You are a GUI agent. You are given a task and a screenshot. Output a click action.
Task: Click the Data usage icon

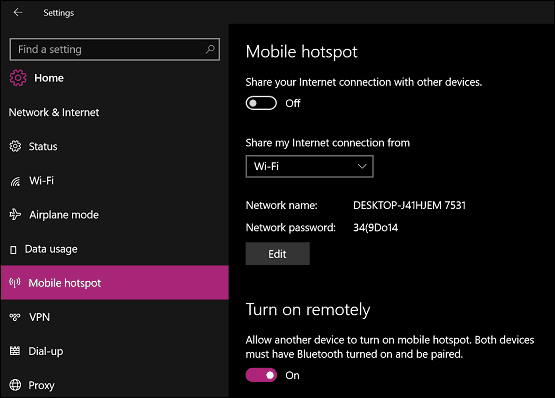click(x=13, y=250)
